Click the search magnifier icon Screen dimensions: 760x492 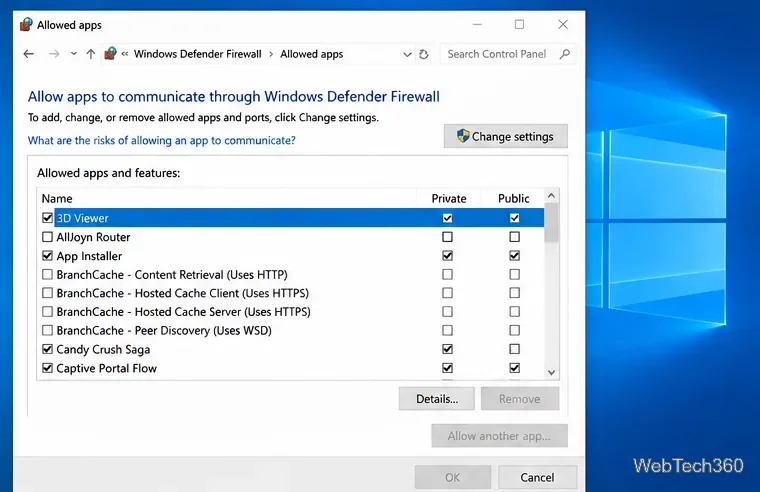(x=564, y=54)
